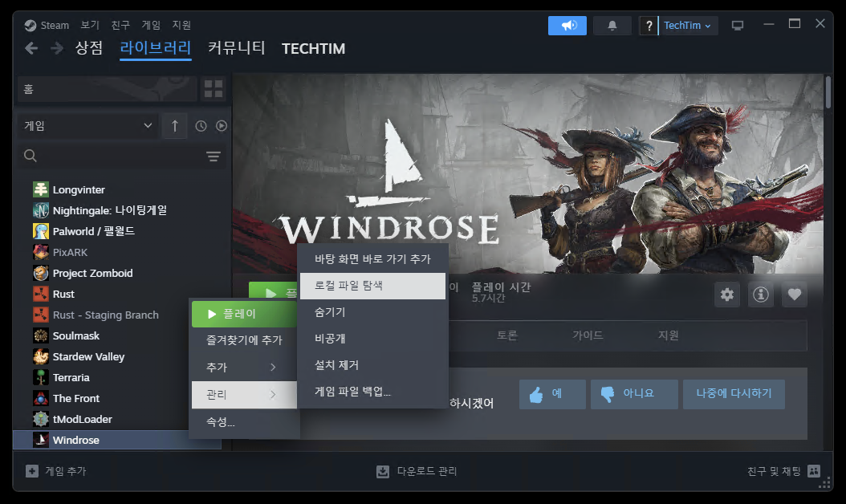This screenshot has height=504, width=846.
Task: Open the 지원 menu in menu bar
Action: [181, 25]
